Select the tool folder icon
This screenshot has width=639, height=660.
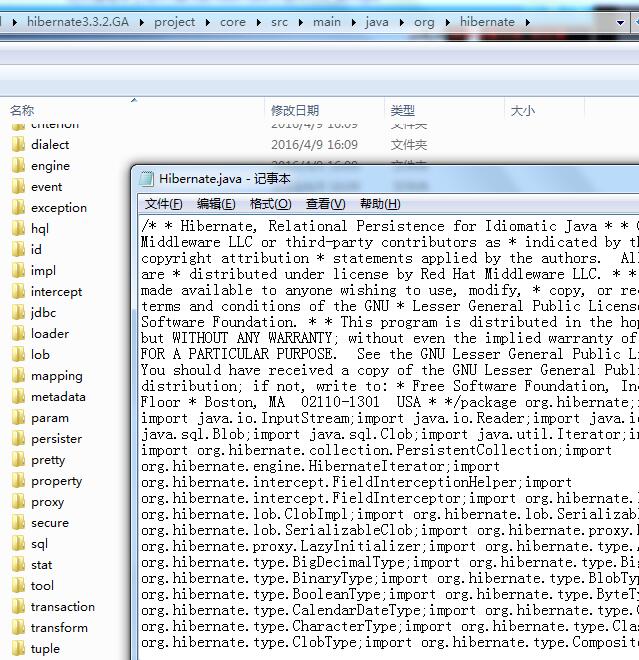click(18, 586)
